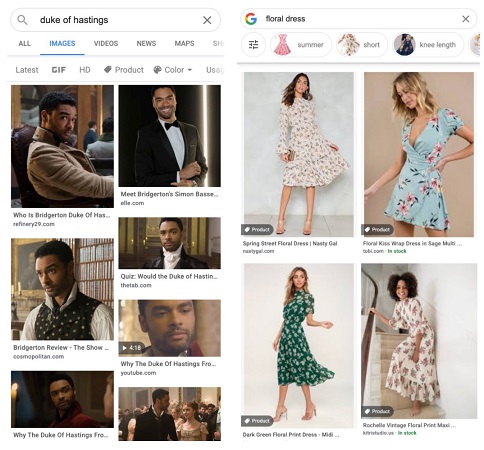The width and height of the screenshot is (484, 450).
Task: Select the short dress chip
Action: [x=362, y=45]
